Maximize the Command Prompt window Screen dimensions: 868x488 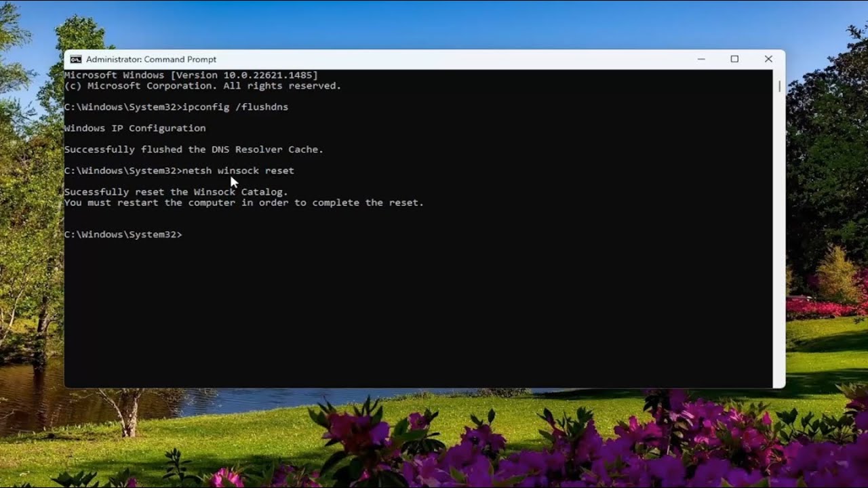pos(734,59)
